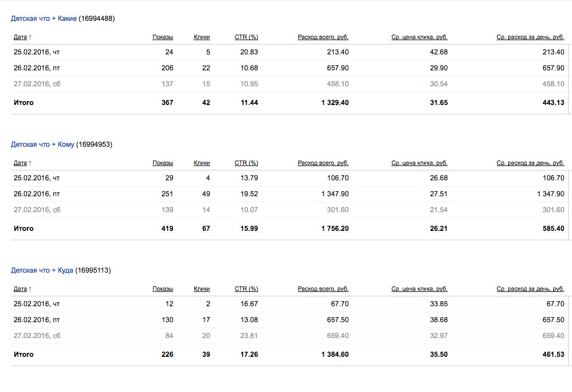Sort second table by Ср. цена клика

point(420,163)
